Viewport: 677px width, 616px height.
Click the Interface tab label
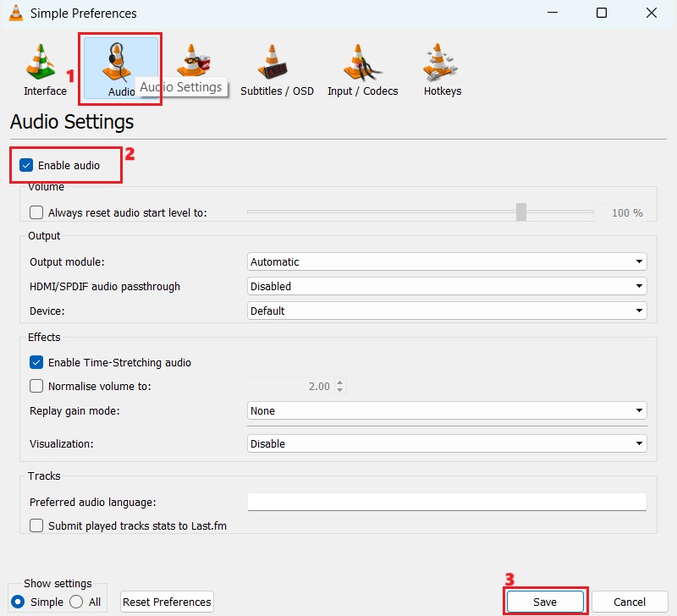(x=46, y=91)
